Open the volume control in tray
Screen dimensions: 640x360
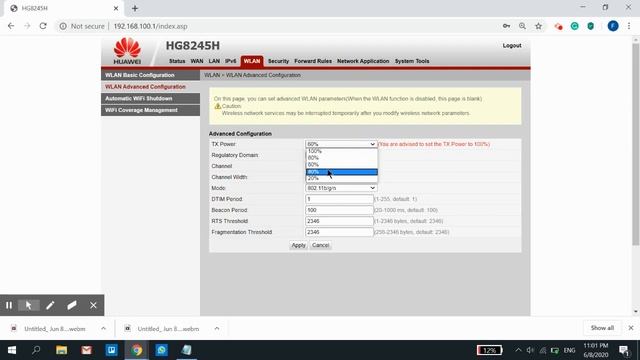[530, 350]
